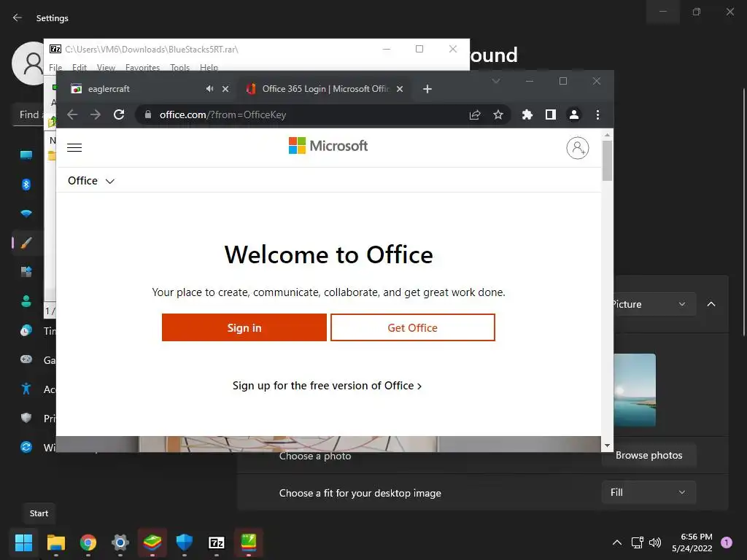The image size is (747, 560).
Task: Show hidden system tray icons
Action: point(617,542)
